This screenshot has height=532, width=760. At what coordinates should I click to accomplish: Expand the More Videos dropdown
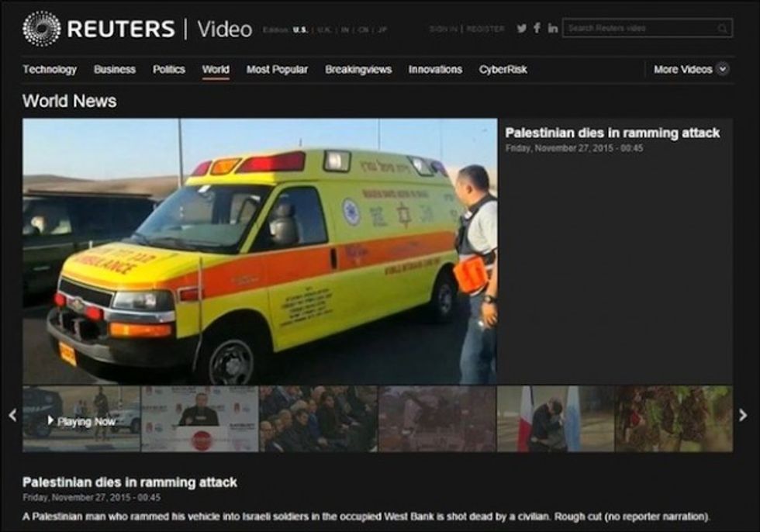coord(722,69)
